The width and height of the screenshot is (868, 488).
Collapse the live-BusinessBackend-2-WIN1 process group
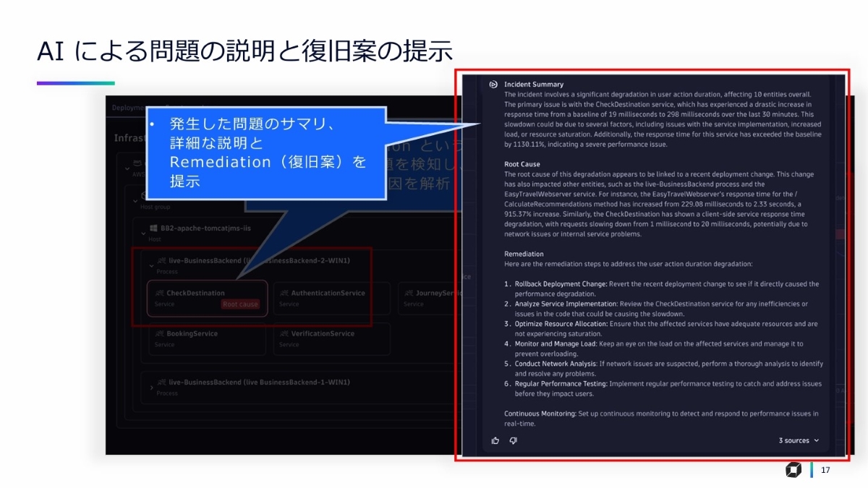151,265
